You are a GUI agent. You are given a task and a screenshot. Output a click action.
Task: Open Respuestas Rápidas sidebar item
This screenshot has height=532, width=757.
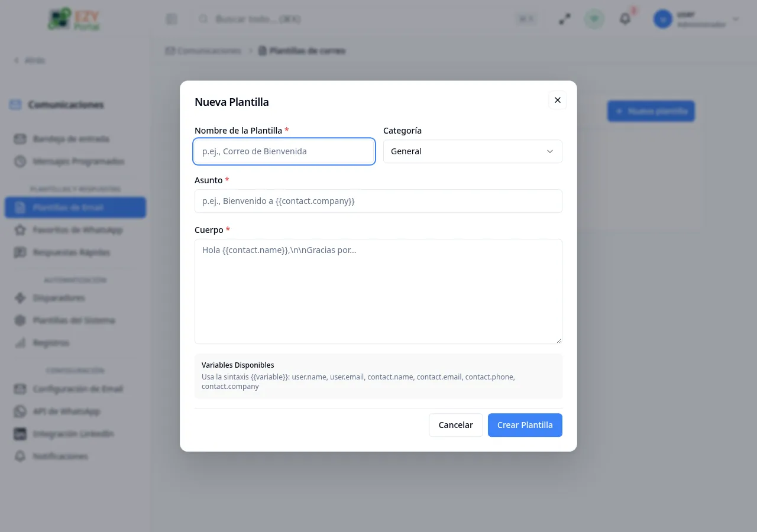click(75, 252)
